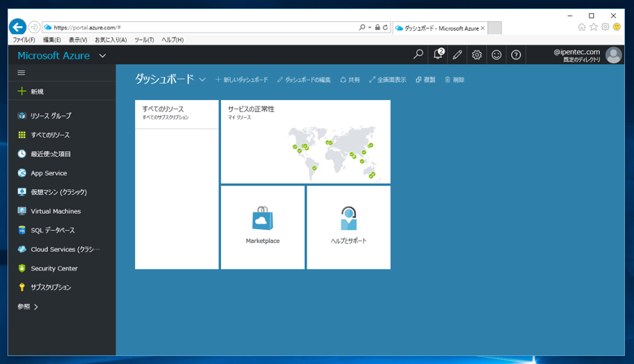The height and width of the screenshot is (364, 634).
Task: Open the Azure notifications bell
Action: click(438, 54)
